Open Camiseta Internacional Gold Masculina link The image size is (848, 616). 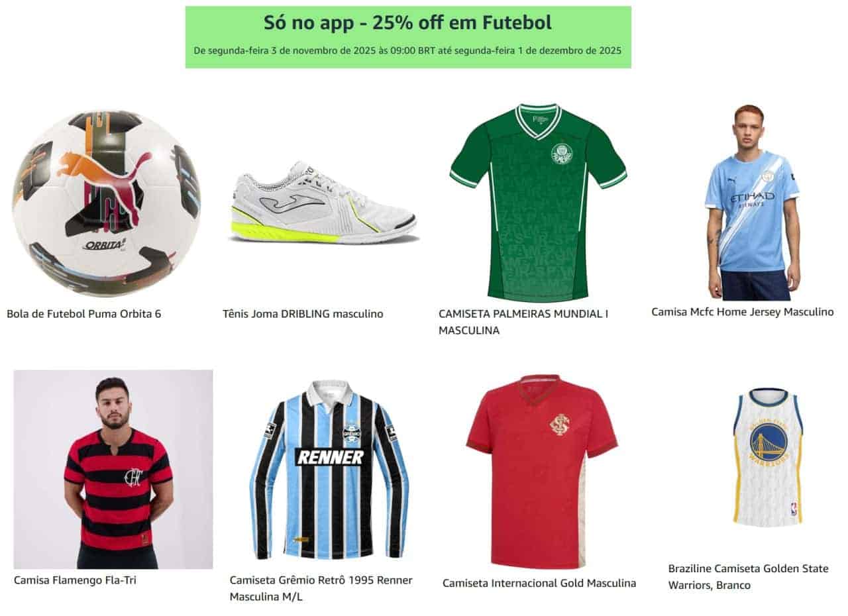pyautogui.click(x=539, y=583)
